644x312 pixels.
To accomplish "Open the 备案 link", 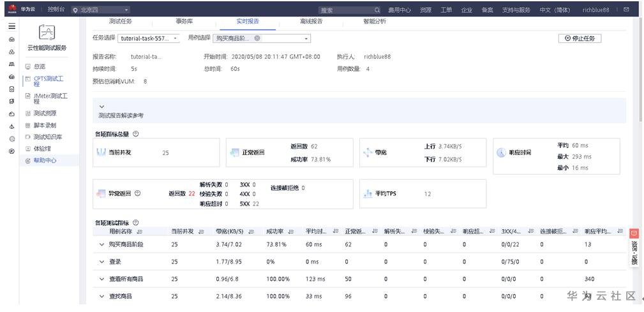I will click(x=487, y=10).
